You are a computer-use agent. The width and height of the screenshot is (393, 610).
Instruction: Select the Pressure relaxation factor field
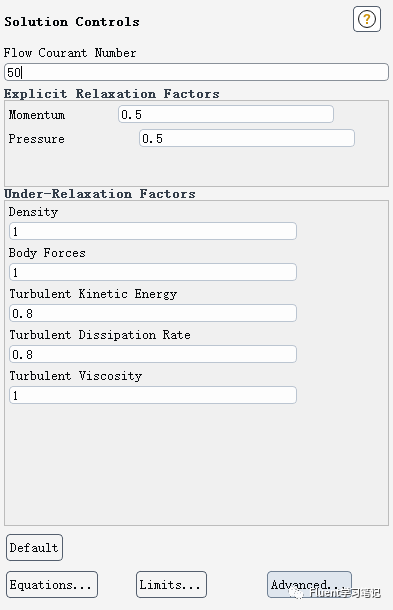pyautogui.click(x=247, y=138)
